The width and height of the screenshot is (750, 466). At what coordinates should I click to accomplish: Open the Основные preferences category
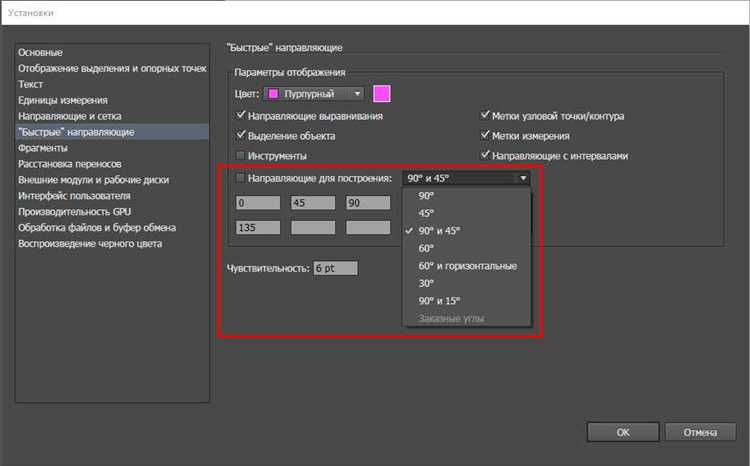pyautogui.click(x=112, y=53)
